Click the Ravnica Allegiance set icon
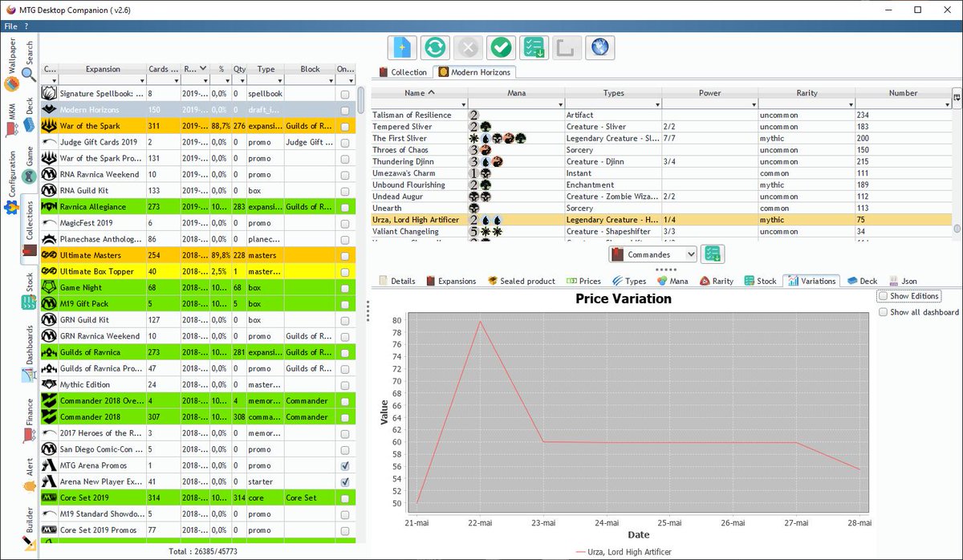This screenshot has height=560, width=963. pos(49,207)
